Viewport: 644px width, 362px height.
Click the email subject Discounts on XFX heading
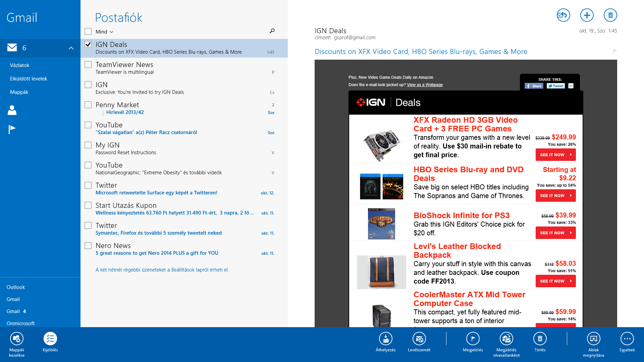421,52
